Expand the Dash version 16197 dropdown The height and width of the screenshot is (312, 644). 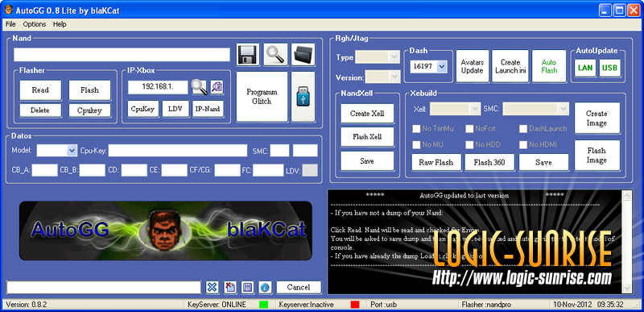pyautogui.click(x=441, y=66)
